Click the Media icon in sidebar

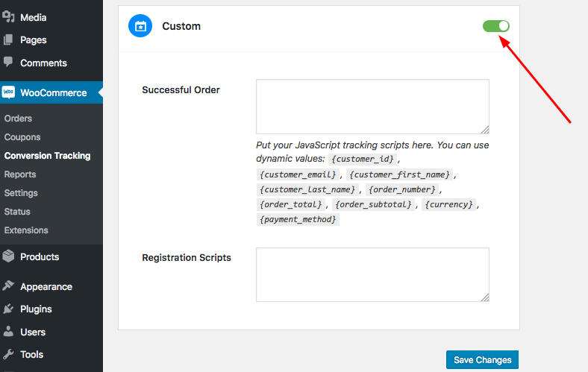[8, 17]
